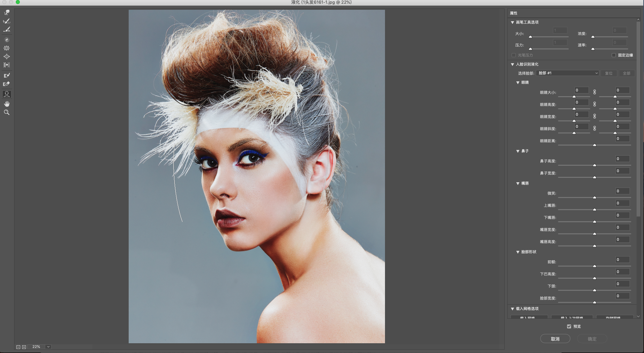Adjust the 下巴高度 slider
Screen dimensions: 644x353
[x=595, y=278]
